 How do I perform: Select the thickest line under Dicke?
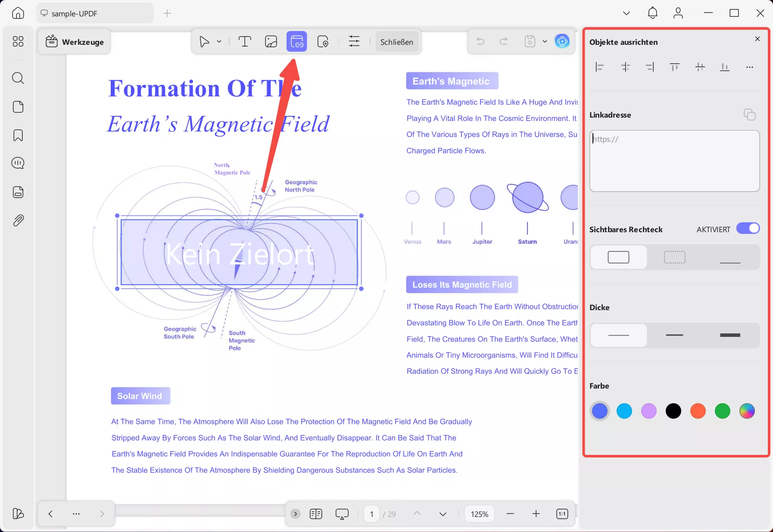(x=730, y=335)
